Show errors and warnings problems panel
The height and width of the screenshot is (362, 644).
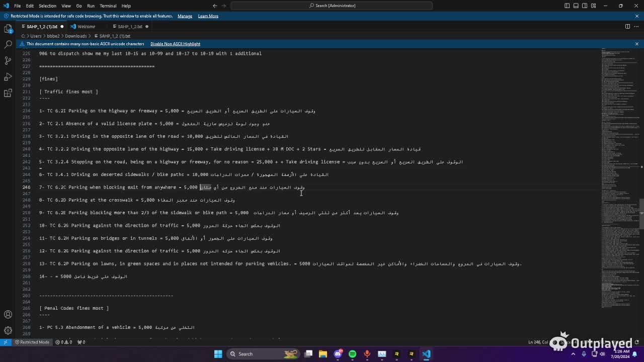[x=63, y=342]
